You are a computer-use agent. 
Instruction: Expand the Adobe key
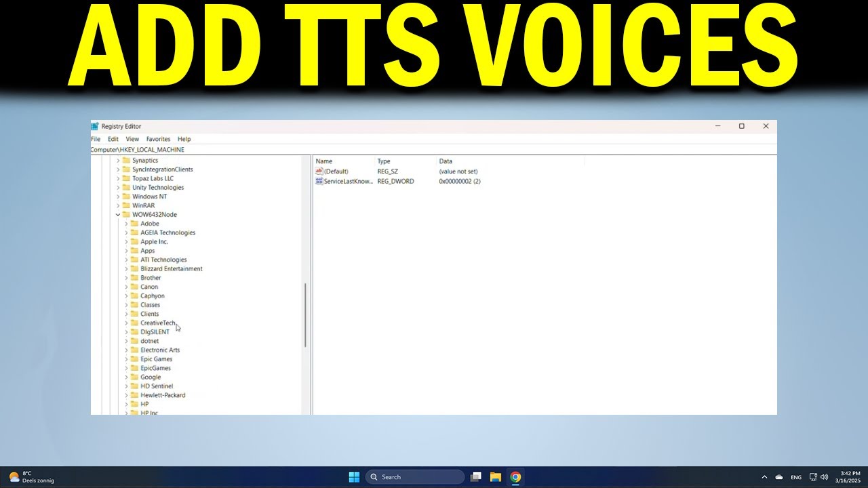click(126, 224)
